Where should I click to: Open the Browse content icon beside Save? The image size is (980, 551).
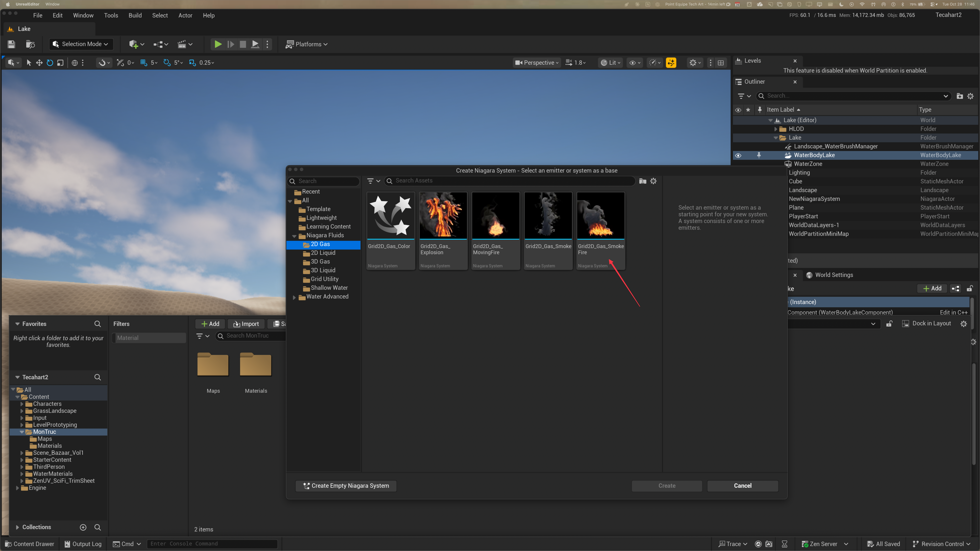[30, 44]
